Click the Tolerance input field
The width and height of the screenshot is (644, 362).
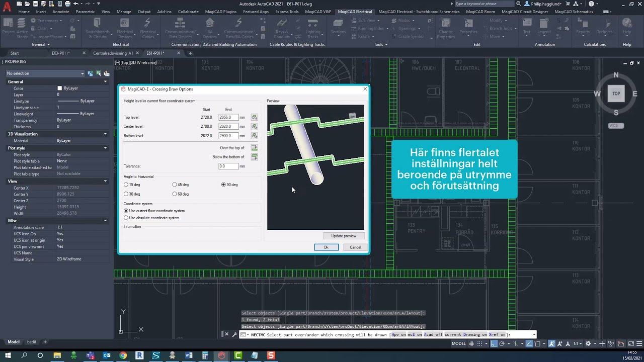click(228, 166)
